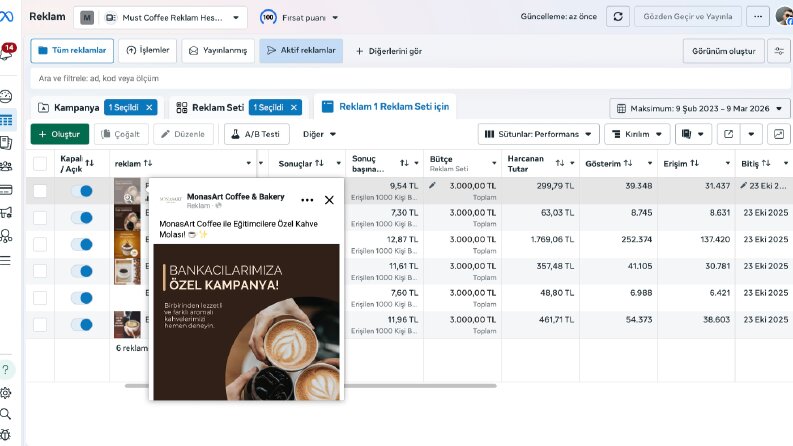Screen dimensions: 793x446
Task: Open notifications bell with 14 badge
Action: (x=7, y=52)
